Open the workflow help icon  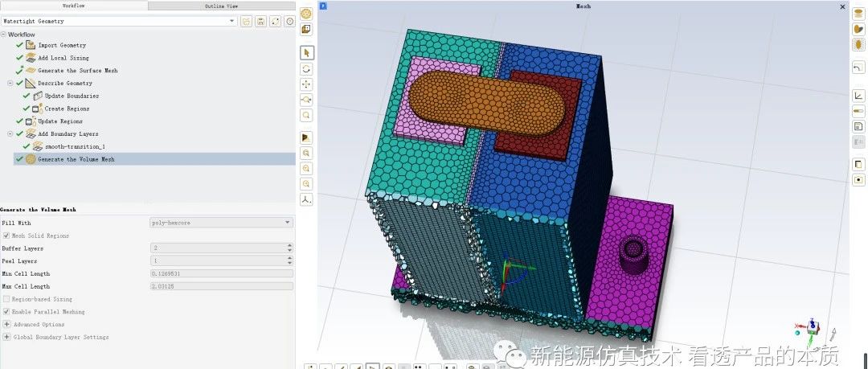click(x=289, y=21)
